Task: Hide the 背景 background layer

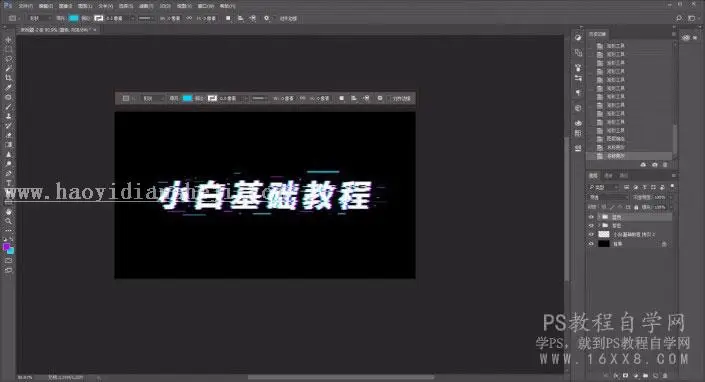Action: (591, 244)
